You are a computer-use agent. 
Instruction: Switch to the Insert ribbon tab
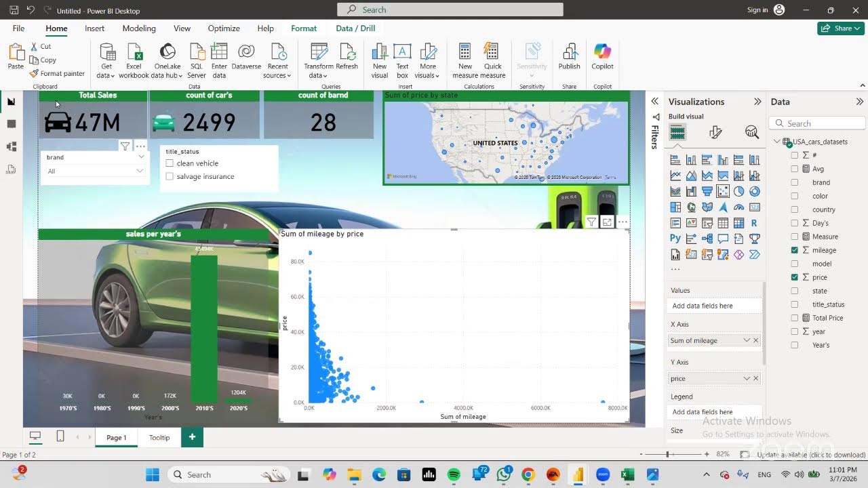[94, 28]
